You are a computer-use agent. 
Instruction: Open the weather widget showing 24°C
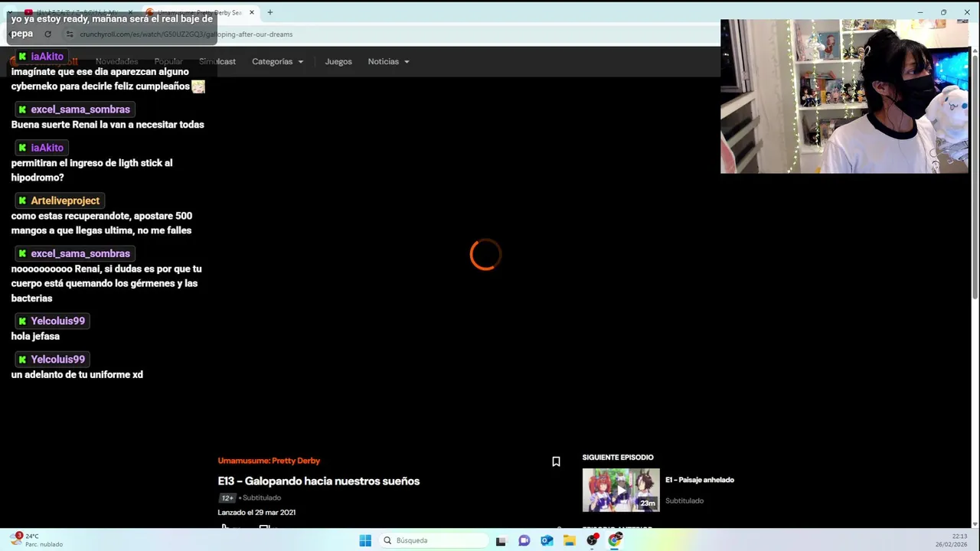click(x=36, y=540)
